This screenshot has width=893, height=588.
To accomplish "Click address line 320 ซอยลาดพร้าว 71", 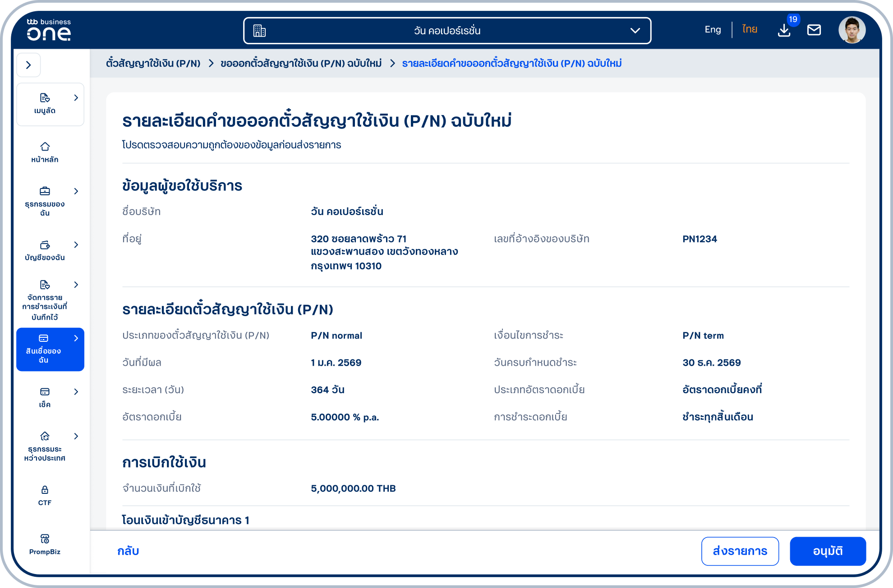I will pyautogui.click(x=359, y=239).
